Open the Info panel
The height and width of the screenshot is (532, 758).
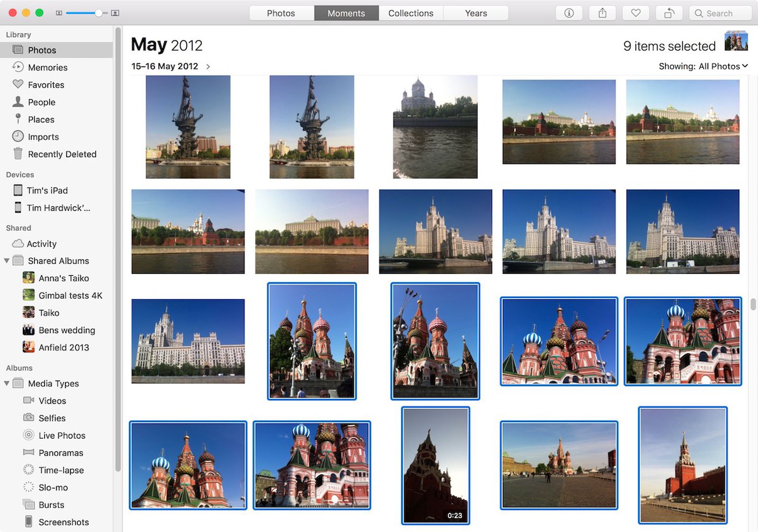pyautogui.click(x=568, y=13)
